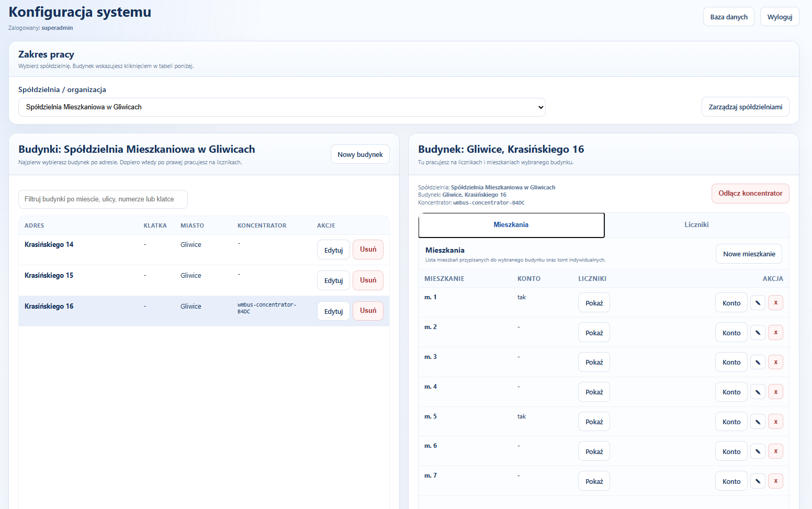Viewport: 812px width, 509px height.
Task: Click the wmbus-concentrator-B4DC cell in the table
Action: click(267, 308)
